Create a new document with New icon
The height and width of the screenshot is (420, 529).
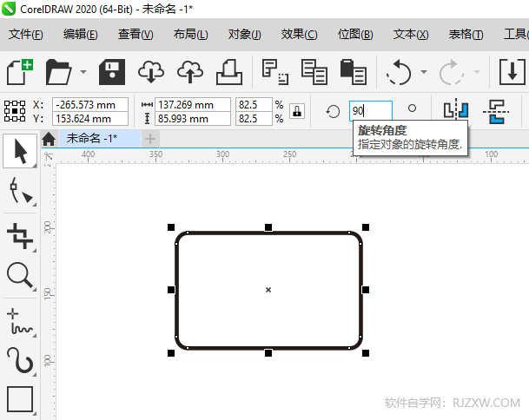(20, 71)
